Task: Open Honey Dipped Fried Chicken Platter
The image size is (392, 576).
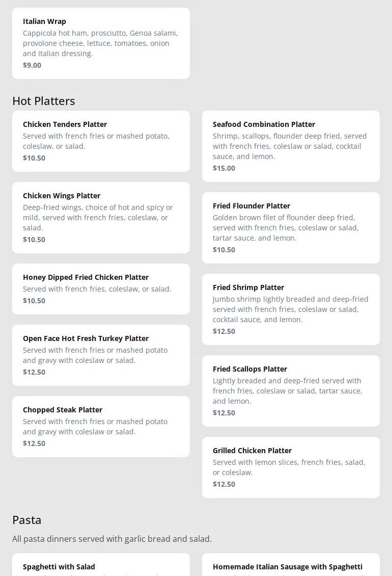Action: [101, 289]
